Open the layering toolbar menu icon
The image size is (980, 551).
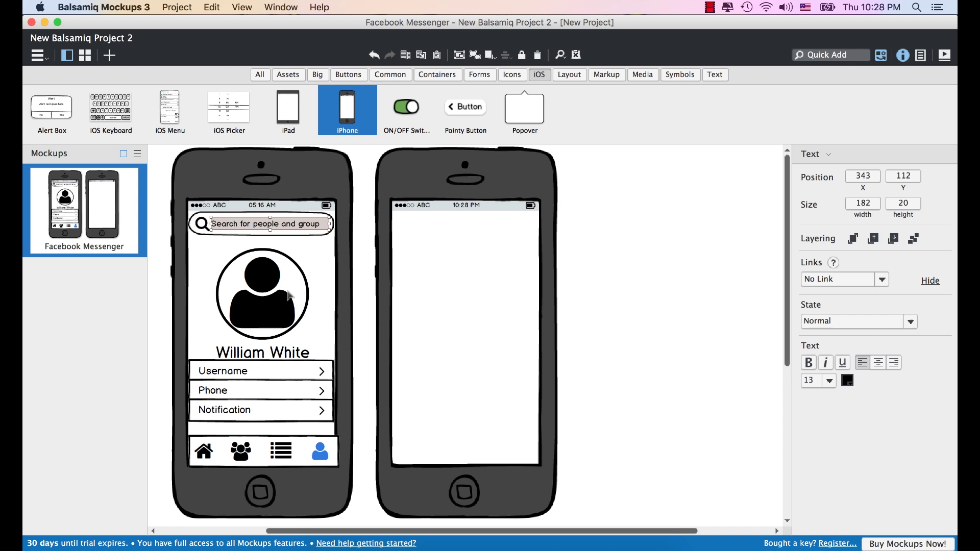[491, 55]
